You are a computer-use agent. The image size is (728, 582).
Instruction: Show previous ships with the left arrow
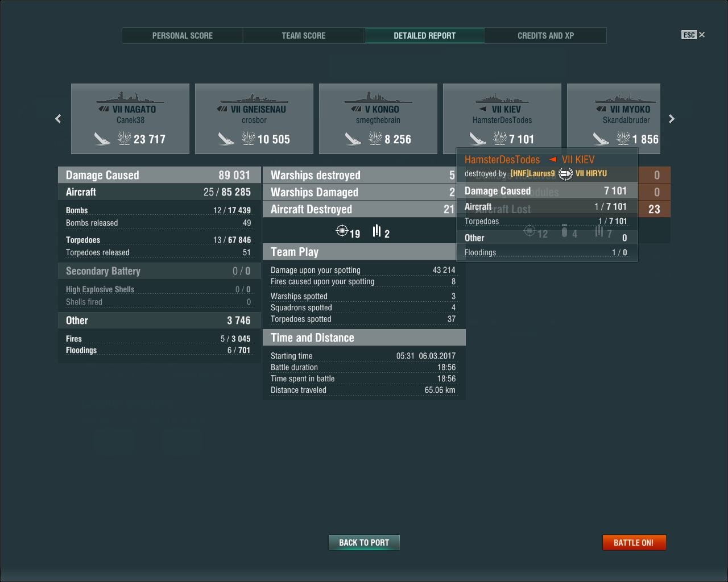[x=58, y=119]
